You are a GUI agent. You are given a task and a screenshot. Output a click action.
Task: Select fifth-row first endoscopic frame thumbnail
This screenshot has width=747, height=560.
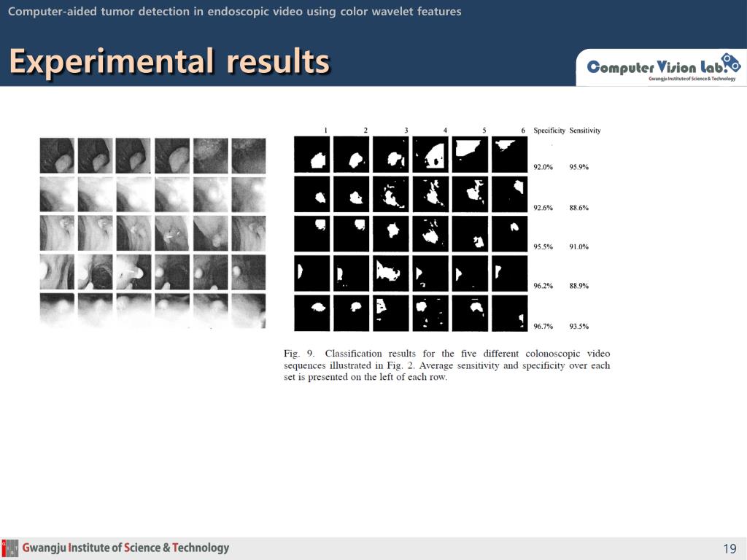point(57,311)
